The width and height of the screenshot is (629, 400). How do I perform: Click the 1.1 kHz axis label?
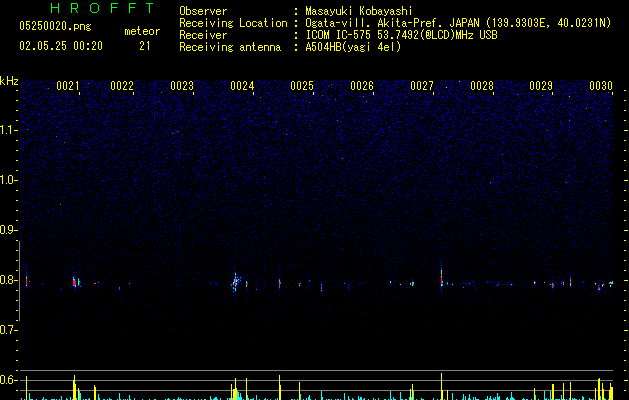click(x=9, y=130)
